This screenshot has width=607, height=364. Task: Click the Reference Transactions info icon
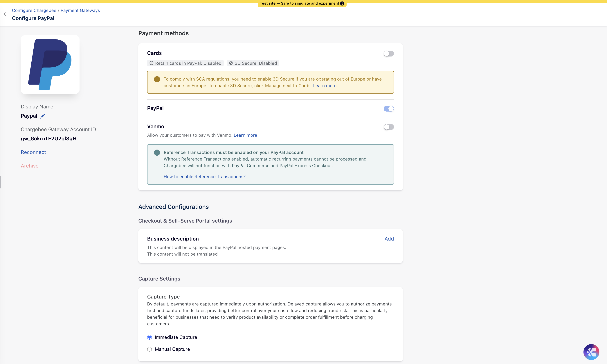[157, 153]
